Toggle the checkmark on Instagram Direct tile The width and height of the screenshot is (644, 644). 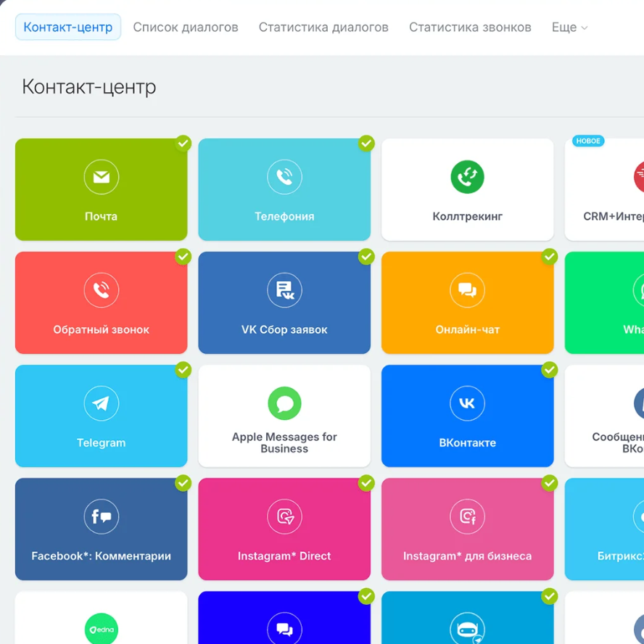click(366, 483)
